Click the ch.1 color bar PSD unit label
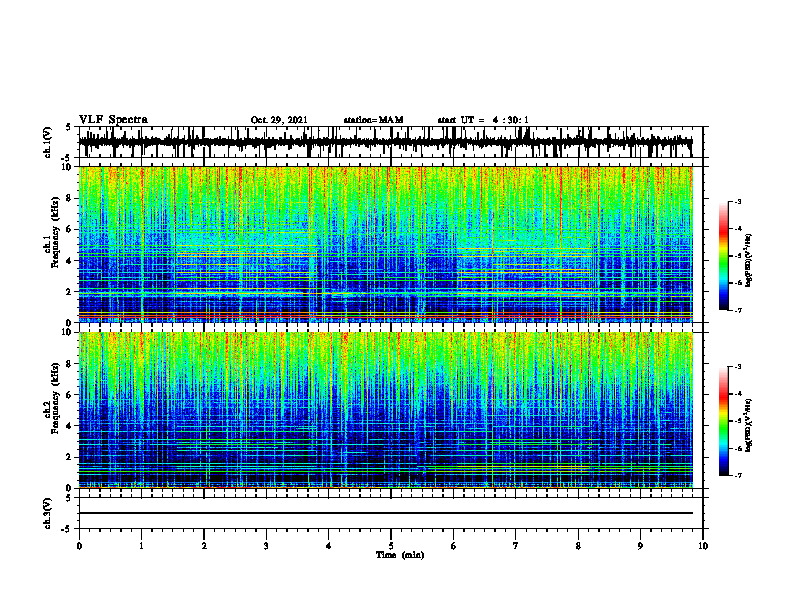792x612 pixels. [749, 261]
